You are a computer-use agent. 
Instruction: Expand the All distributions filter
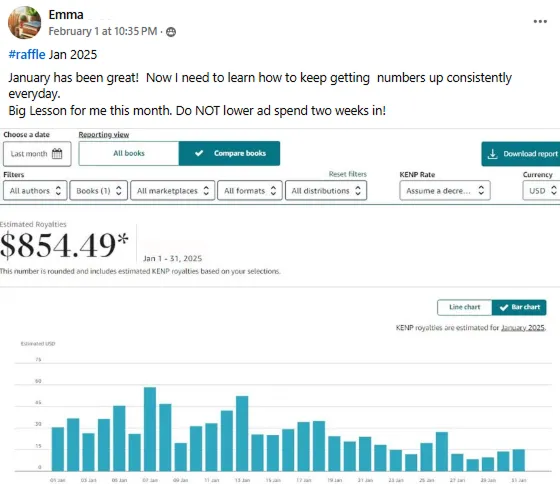coord(326,191)
